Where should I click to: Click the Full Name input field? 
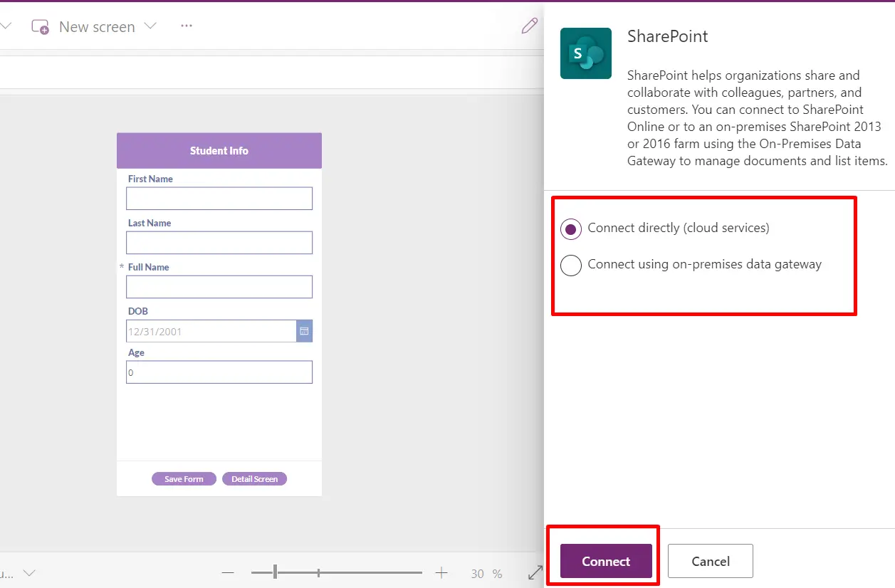click(x=219, y=287)
